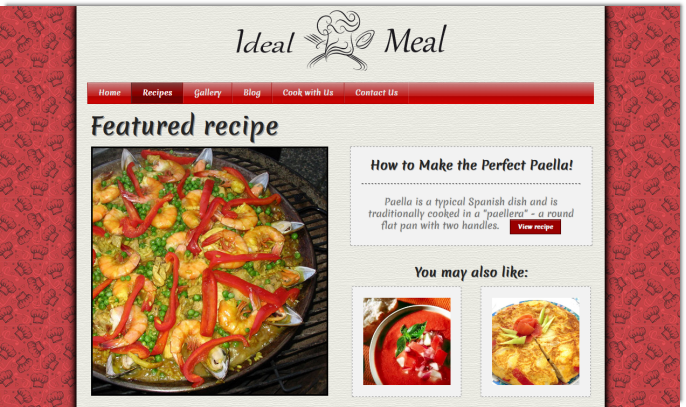The width and height of the screenshot is (686, 407).
Task: Click the chef logo illustration in header
Action: (x=340, y=40)
